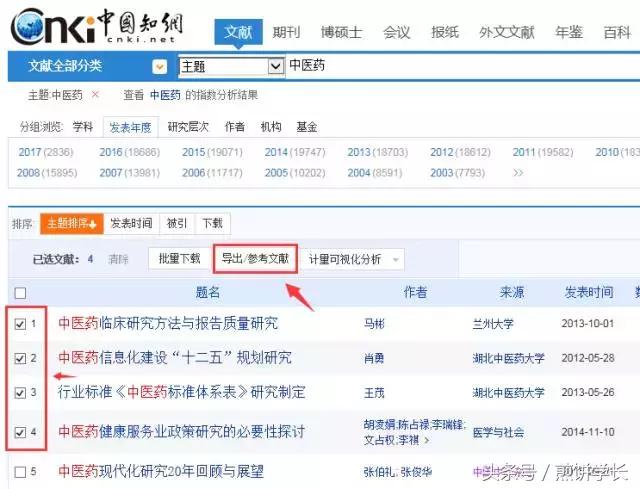The height and width of the screenshot is (489, 640).
Task: Expand more authors arrow after 李祺
Action: click(x=427, y=440)
